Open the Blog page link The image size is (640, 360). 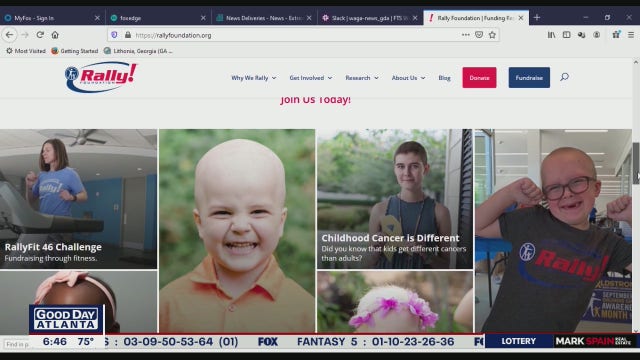(444, 78)
